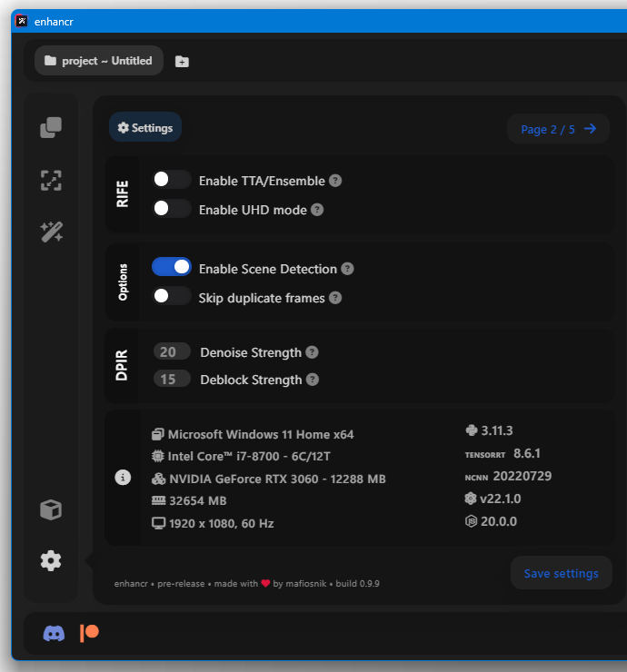Click the RIFE section label
The width and height of the screenshot is (627, 672).
tap(123, 194)
